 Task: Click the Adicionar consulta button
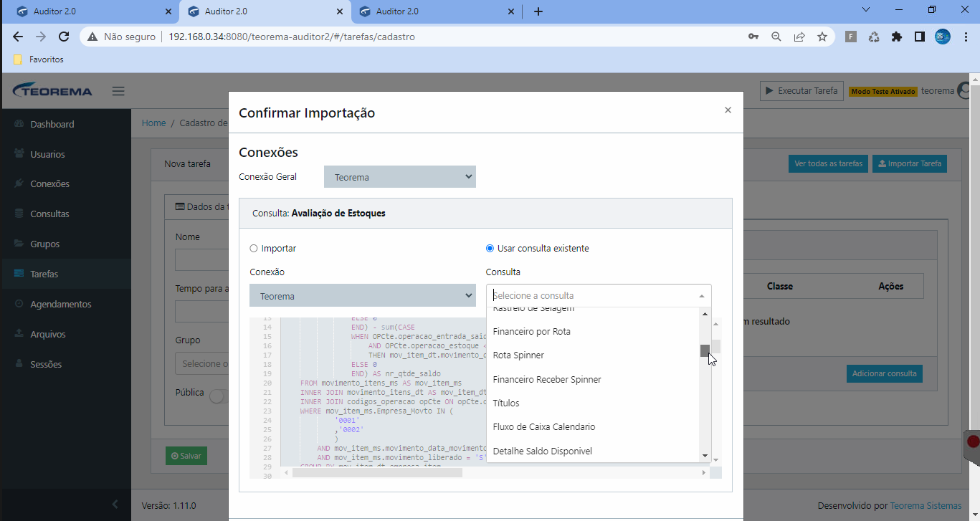[884, 373]
